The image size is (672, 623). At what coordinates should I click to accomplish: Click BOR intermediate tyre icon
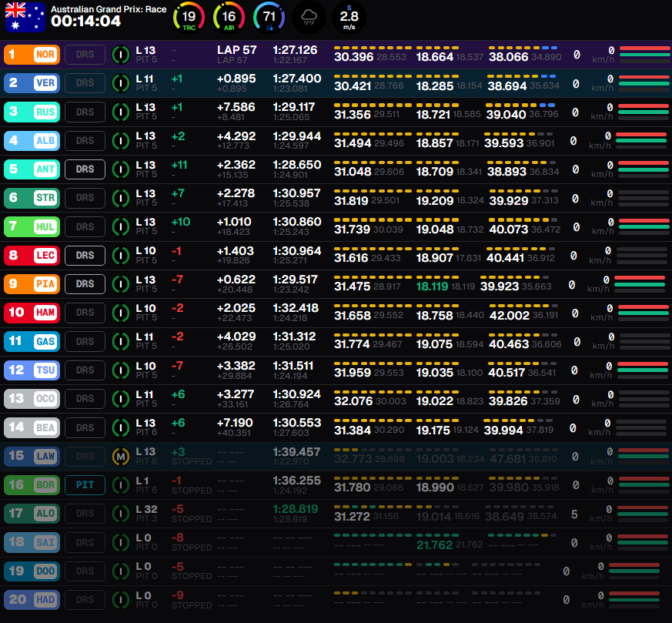[x=120, y=485]
